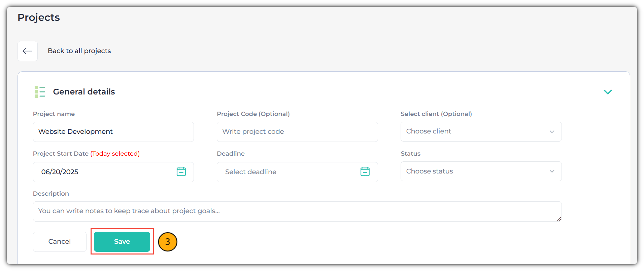Click the start date 06/20/2025 field
The height and width of the screenshot is (271, 644).
113,172
